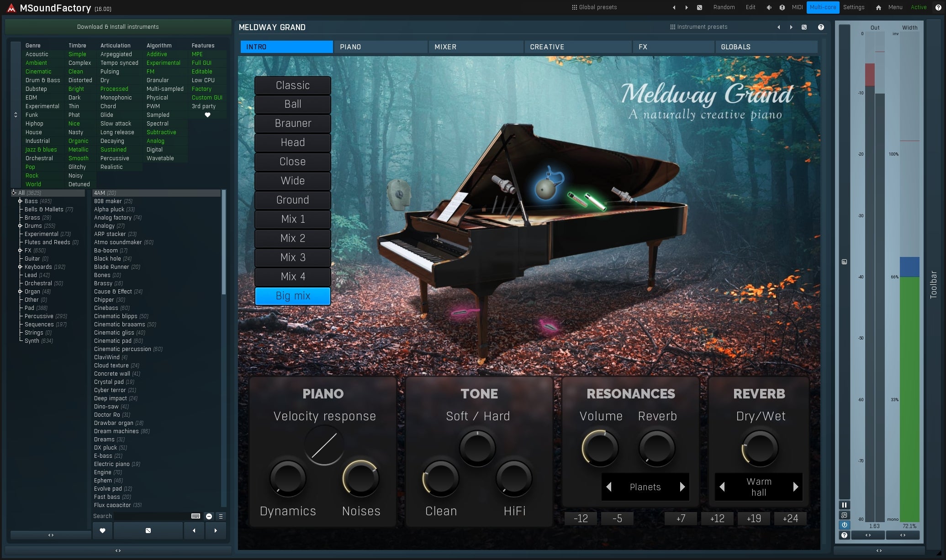Viewport: 946px width, 560px height.
Task: Click the heart/favorite icon on preset
Action: point(103,530)
